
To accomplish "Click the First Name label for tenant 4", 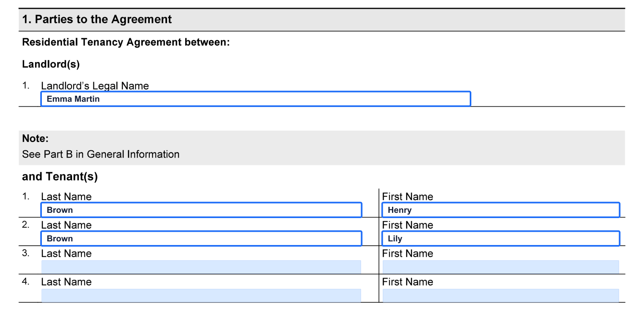I will point(408,282).
